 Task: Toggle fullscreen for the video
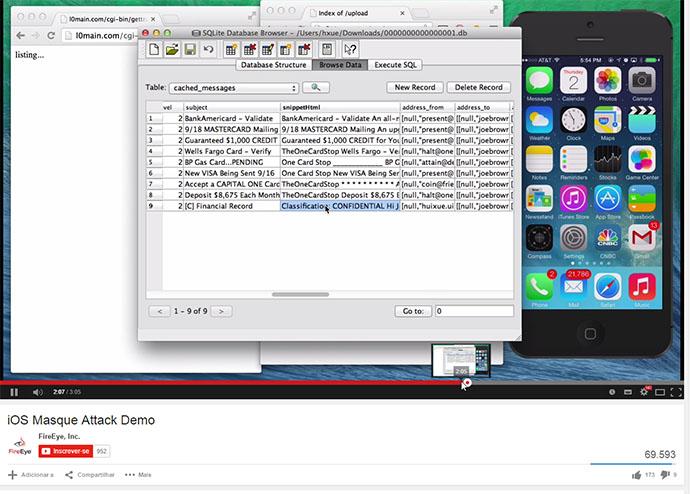point(676,392)
